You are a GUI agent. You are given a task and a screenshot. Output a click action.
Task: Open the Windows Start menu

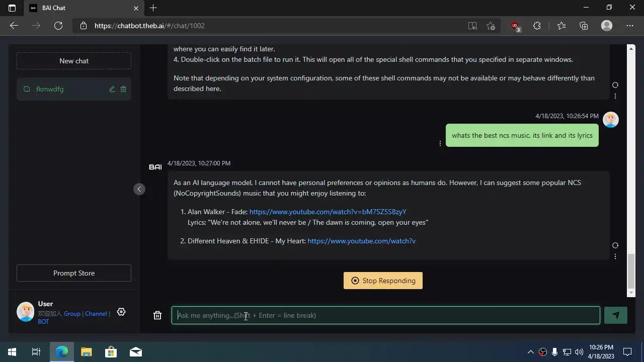pyautogui.click(x=12, y=352)
